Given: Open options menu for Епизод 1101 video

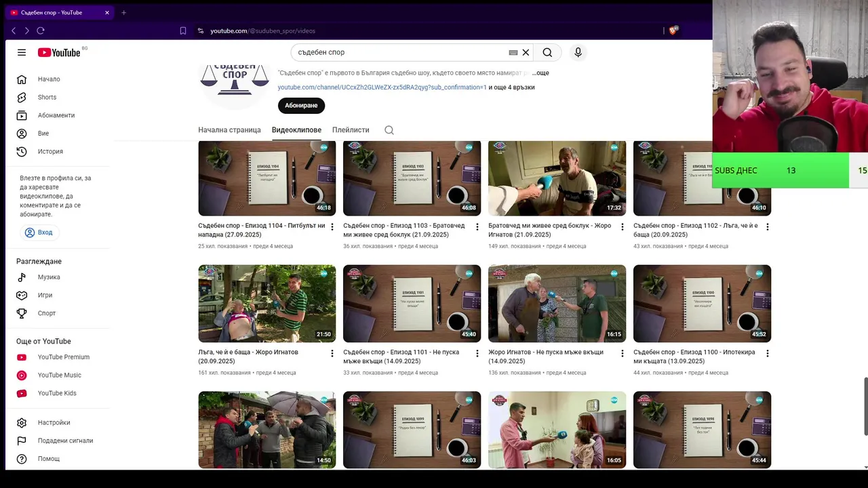Looking at the screenshot, I should pos(477,353).
